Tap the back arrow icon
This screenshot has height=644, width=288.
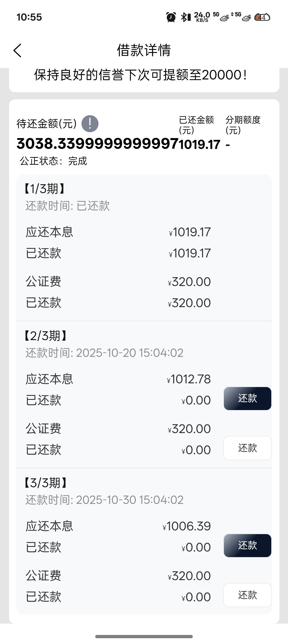coord(17,50)
